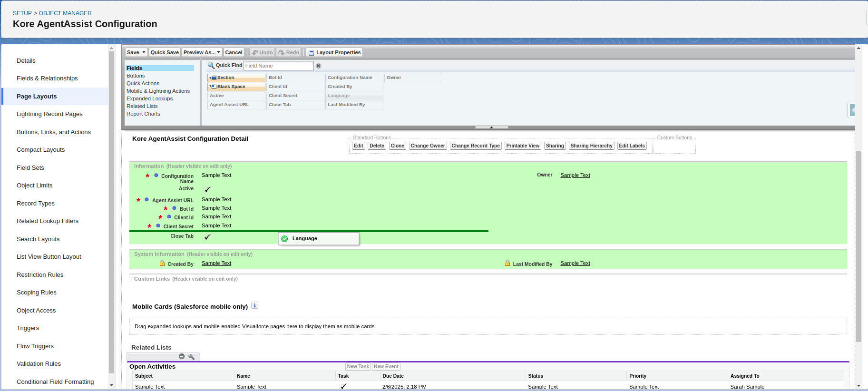The width and height of the screenshot is (868, 391).
Task: Click the lock icon next to Created By
Action: 162,264
